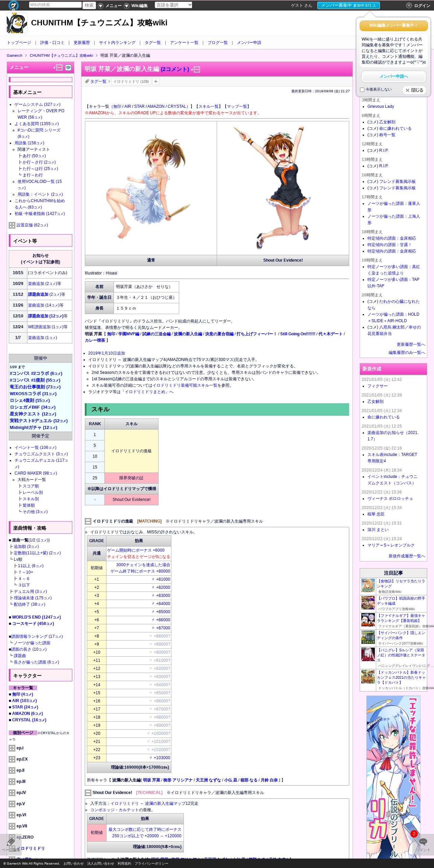Click the page edit pencil icon at bottom left

click(x=11, y=842)
